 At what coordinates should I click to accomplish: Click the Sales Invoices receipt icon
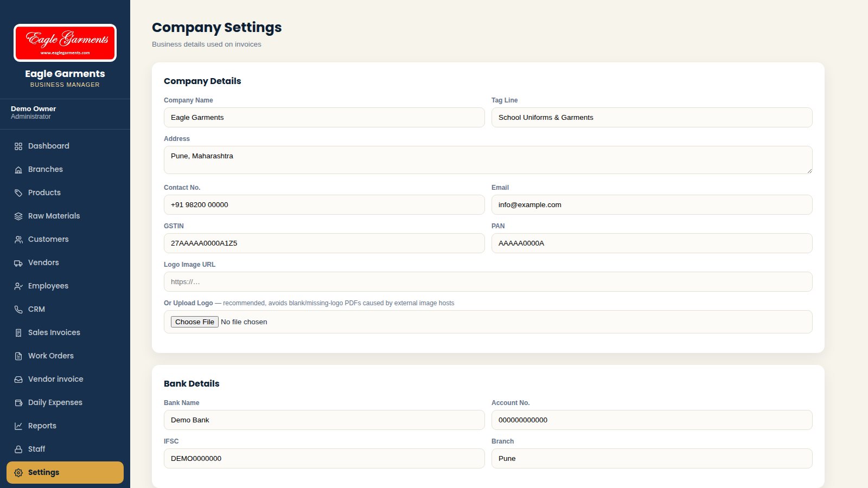18,333
